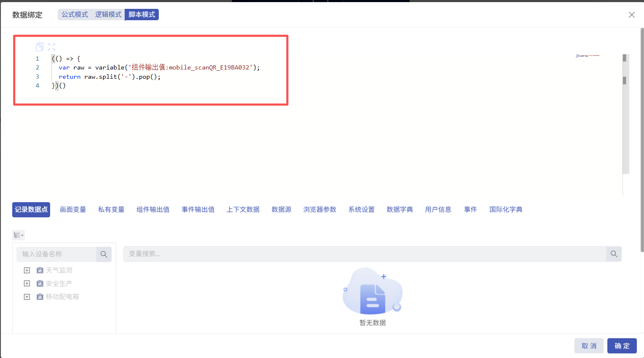
Task: Close the data binding dialog
Action: pyautogui.click(x=631, y=15)
